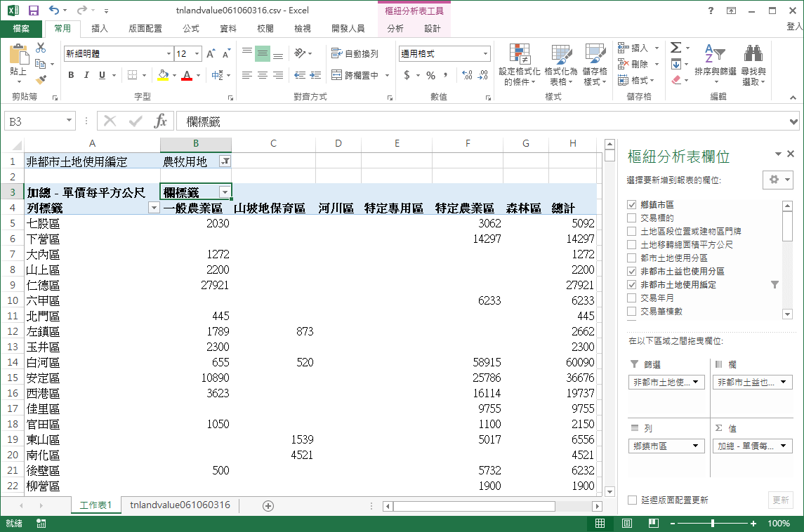Select the Format Painter brush icon
The image size is (804, 532).
tap(41, 80)
